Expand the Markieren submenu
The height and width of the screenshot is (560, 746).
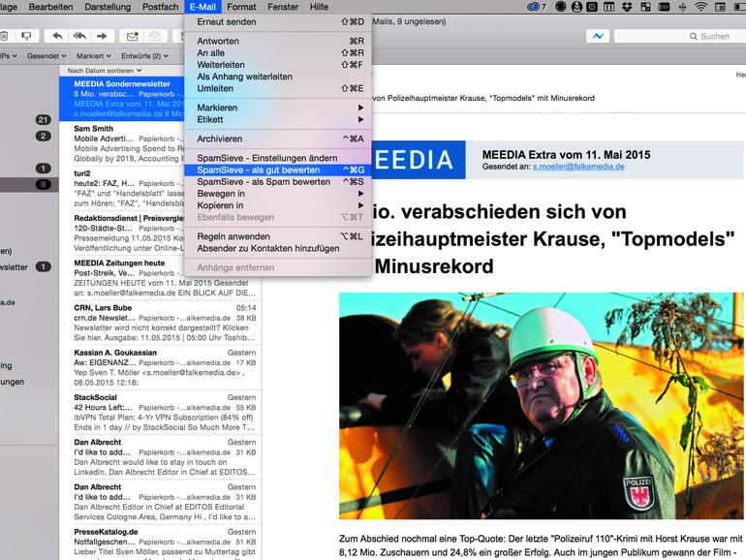(x=277, y=108)
